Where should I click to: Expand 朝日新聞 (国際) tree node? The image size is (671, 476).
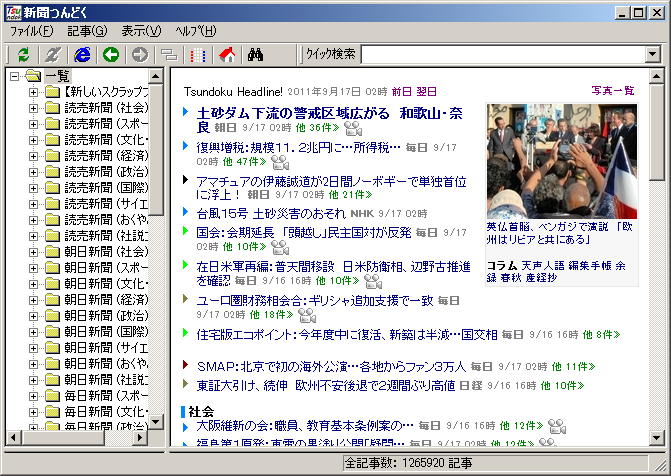(33, 332)
